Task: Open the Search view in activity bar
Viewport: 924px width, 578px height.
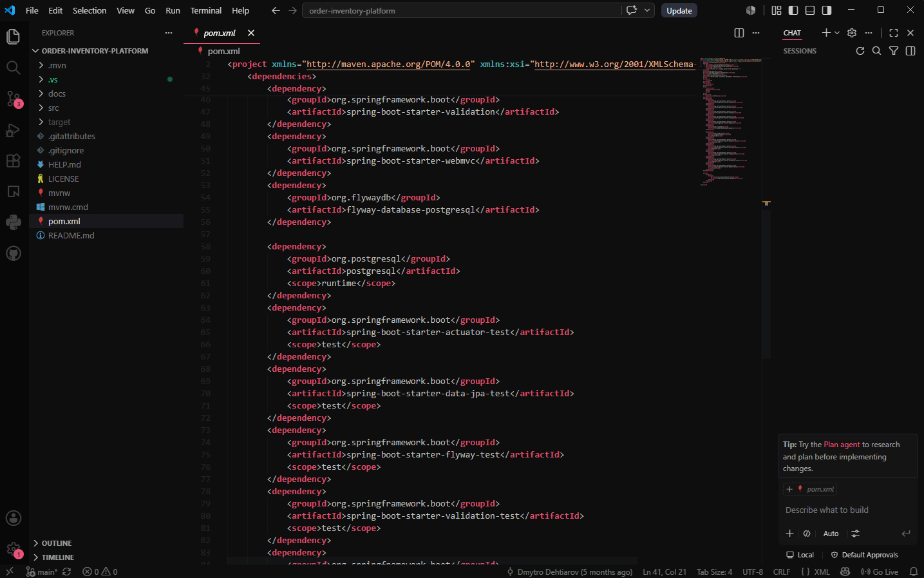Action: pyautogui.click(x=13, y=68)
